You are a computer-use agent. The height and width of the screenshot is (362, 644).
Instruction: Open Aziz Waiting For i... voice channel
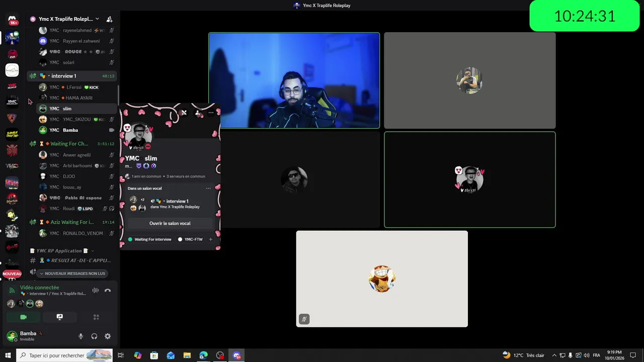[x=72, y=222]
